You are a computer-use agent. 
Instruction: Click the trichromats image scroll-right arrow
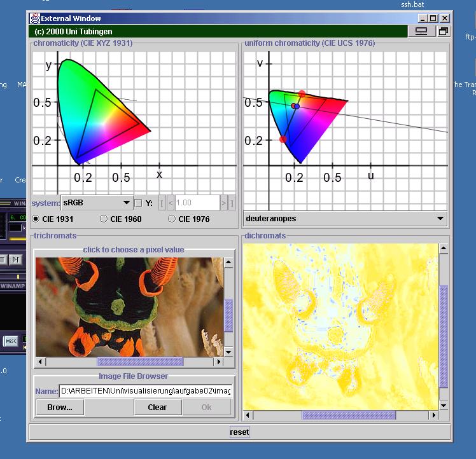(218, 362)
